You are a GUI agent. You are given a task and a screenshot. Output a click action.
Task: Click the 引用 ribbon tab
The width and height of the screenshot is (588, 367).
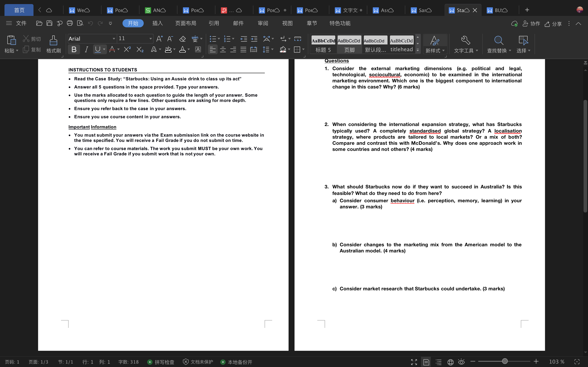click(x=214, y=23)
